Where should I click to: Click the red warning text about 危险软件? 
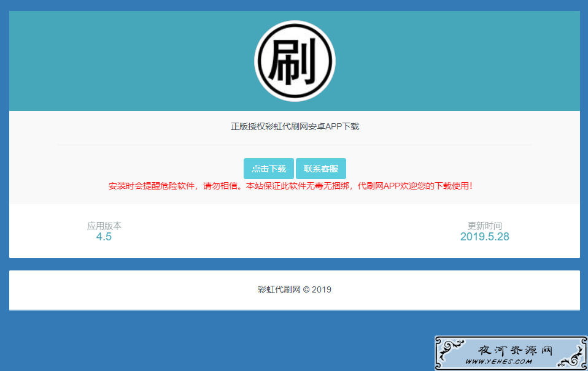tap(291, 186)
